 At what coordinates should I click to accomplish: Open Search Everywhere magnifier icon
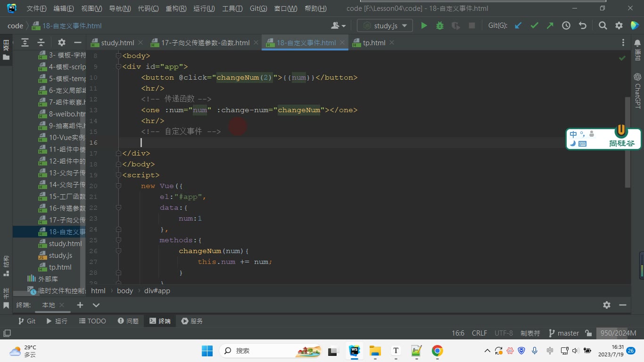coord(603,25)
